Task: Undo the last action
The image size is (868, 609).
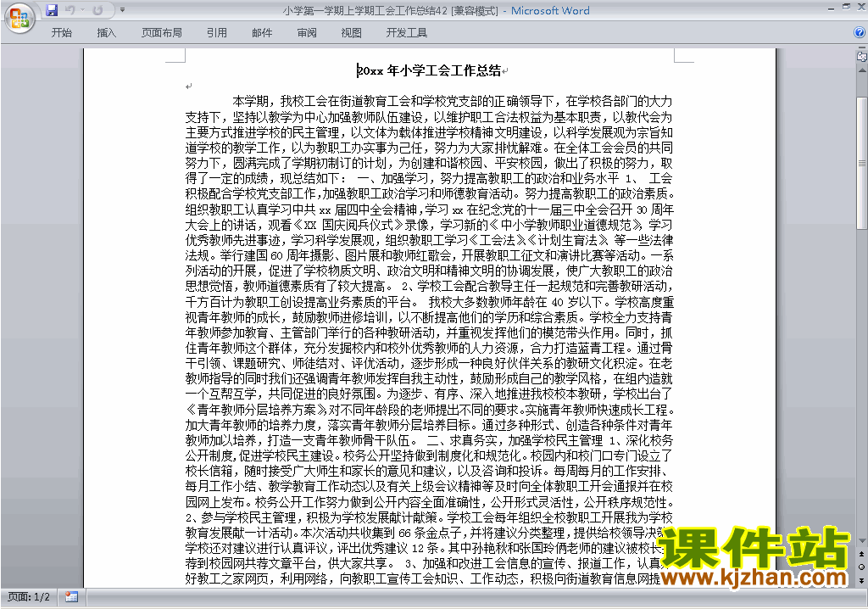Action: (x=70, y=10)
